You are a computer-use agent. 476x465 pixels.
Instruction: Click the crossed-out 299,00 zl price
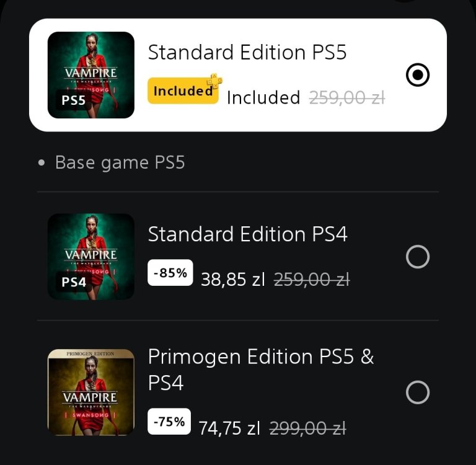[307, 428]
